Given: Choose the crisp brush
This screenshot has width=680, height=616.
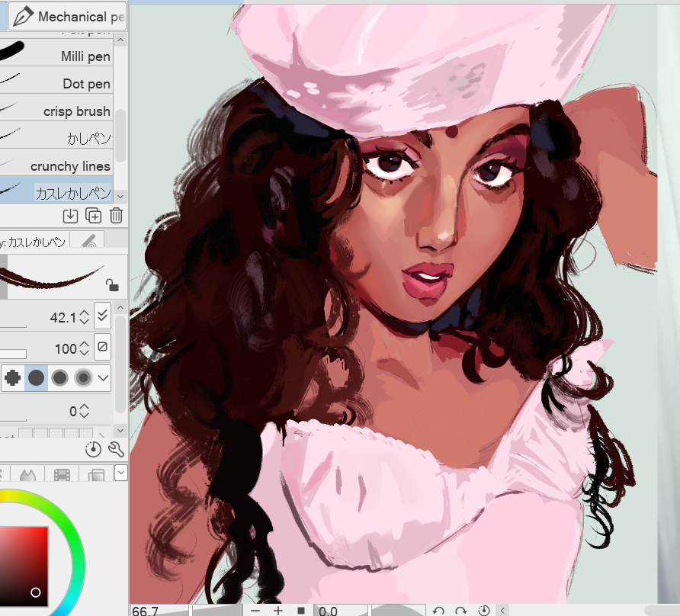Looking at the screenshot, I should coord(56,107).
